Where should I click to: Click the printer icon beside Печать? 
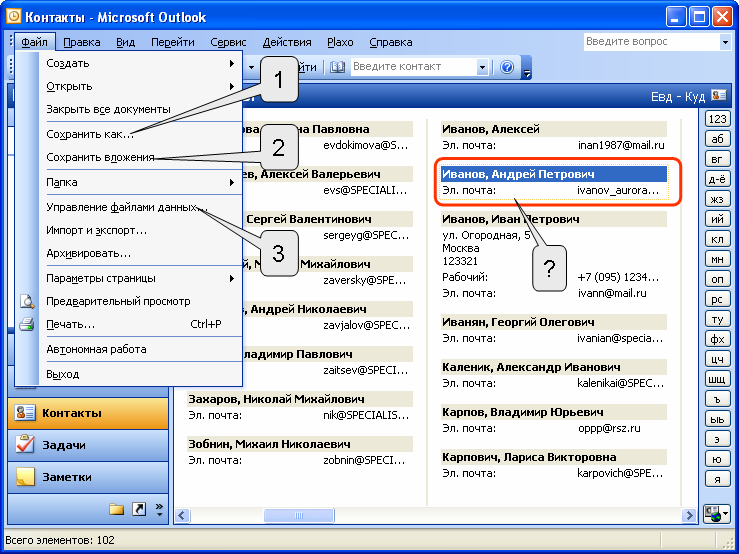tap(27, 324)
